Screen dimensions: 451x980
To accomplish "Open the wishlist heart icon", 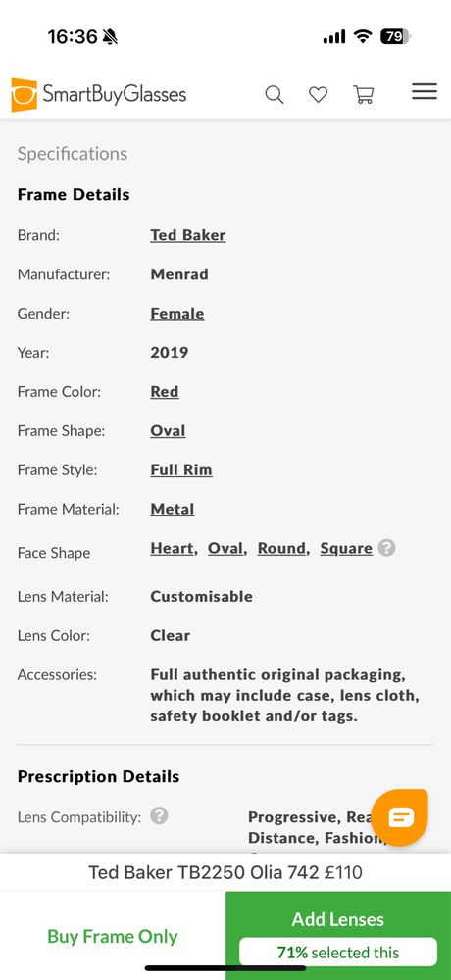I will 319,94.
